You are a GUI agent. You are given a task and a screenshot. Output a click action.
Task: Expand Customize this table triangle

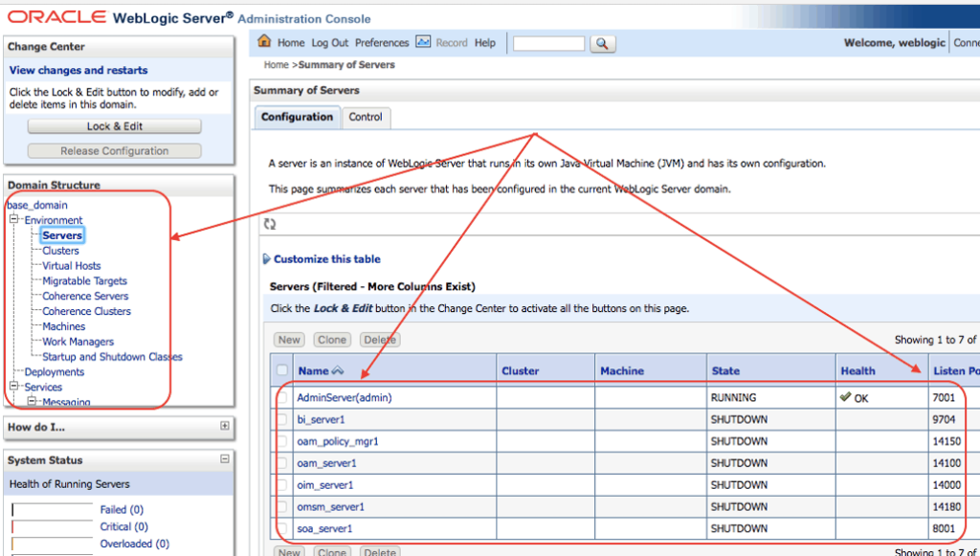coord(267,259)
